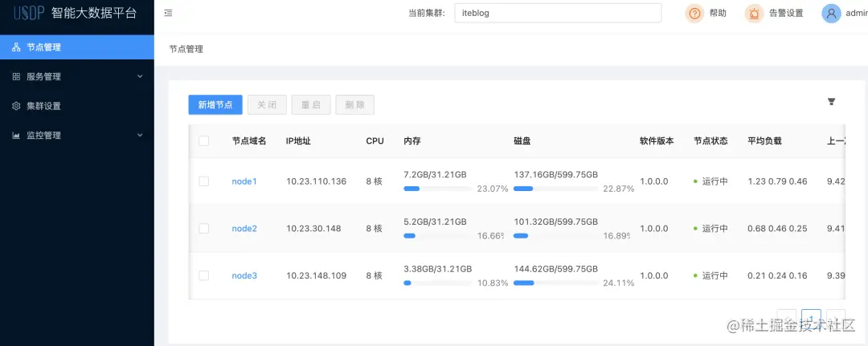Check the node3 row checkbox
Image resolution: width=868 pixels, height=346 pixels.
(x=203, y=275)
